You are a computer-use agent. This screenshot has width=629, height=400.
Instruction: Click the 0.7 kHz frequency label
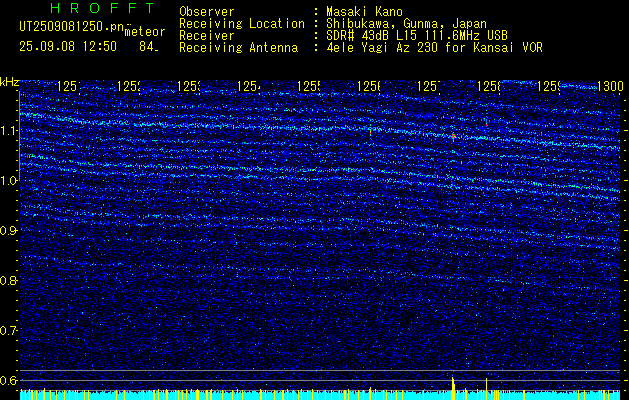(x=9, y=331)
